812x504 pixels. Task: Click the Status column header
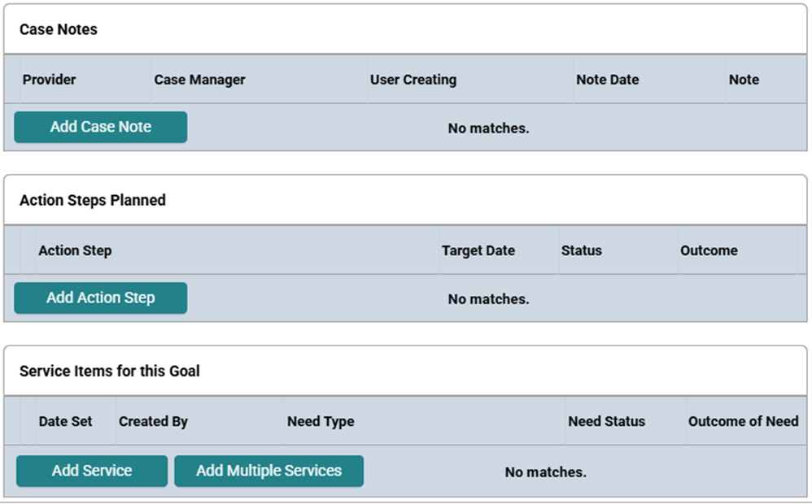coord(582,250)
